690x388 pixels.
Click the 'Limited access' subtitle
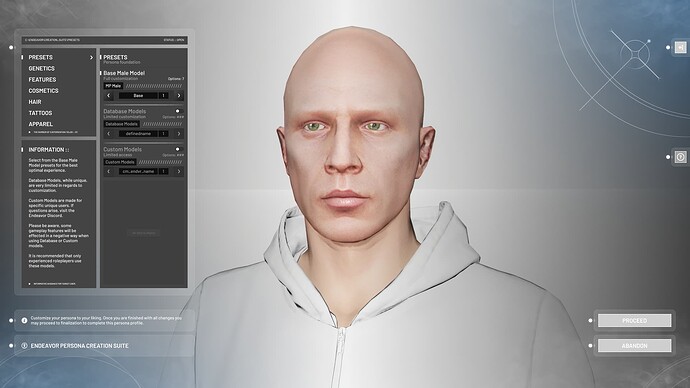[x=117, y=155]
